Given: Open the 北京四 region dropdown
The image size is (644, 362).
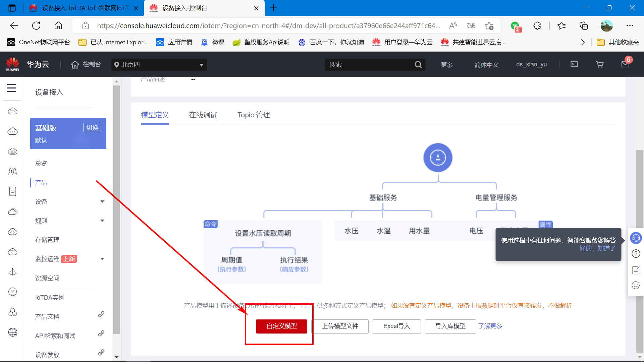Looking at the screenshot, I should pyautogui.click(x=159, y=65).
